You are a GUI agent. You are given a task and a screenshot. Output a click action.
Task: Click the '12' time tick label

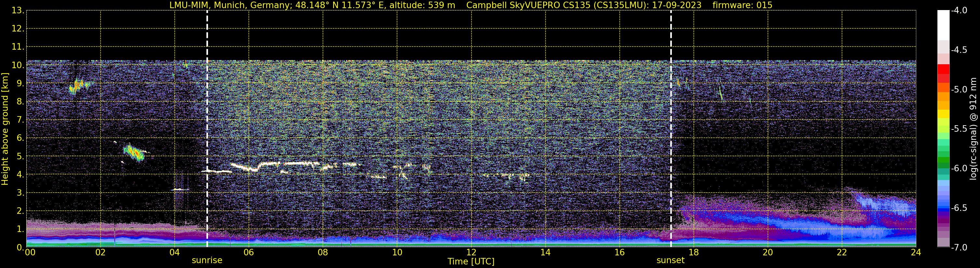(x=471, y=253)
